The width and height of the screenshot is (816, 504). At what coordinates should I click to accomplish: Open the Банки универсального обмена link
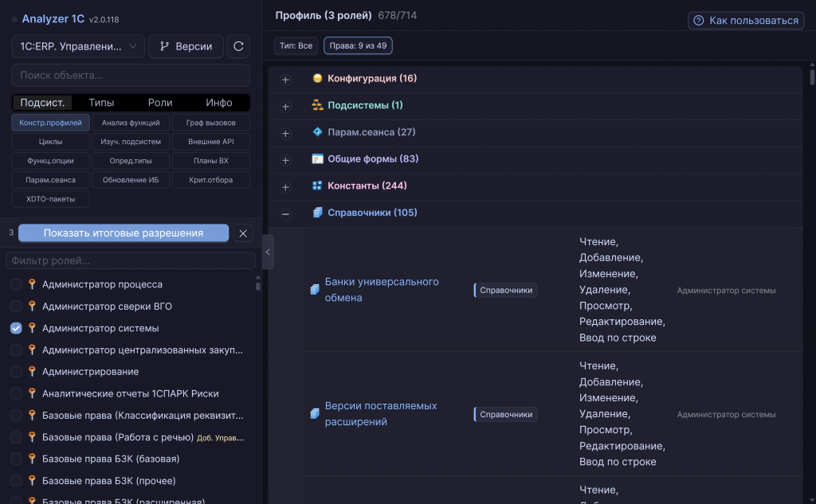pos(382,290)
